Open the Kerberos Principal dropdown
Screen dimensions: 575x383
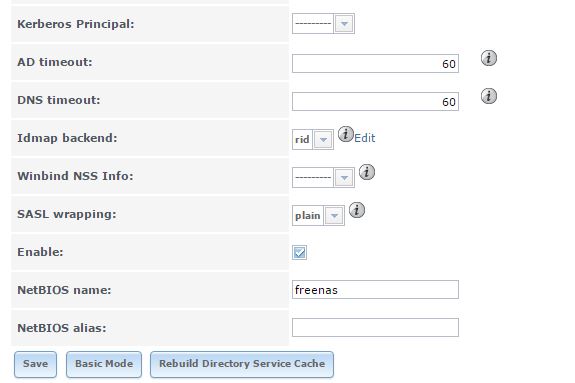344,24
